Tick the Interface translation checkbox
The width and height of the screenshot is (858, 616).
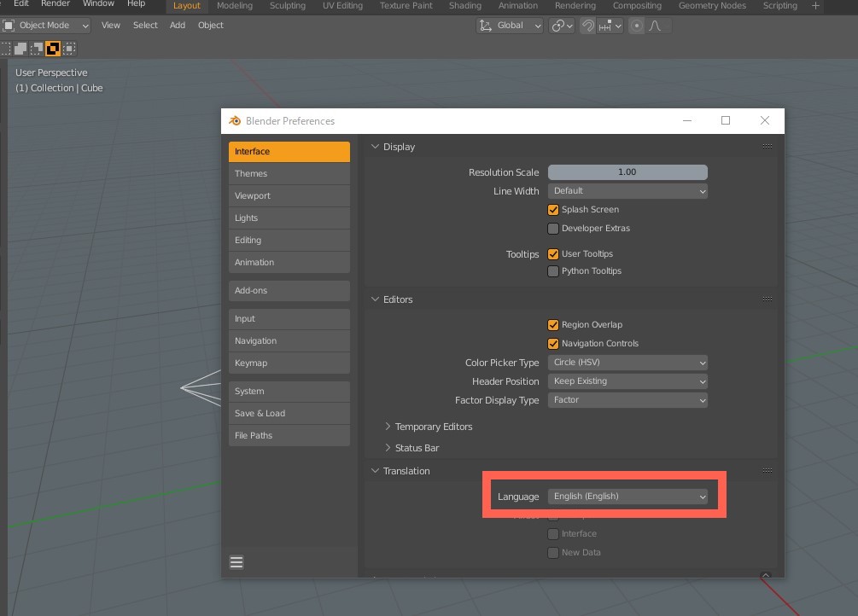click(x=553, y=534)
